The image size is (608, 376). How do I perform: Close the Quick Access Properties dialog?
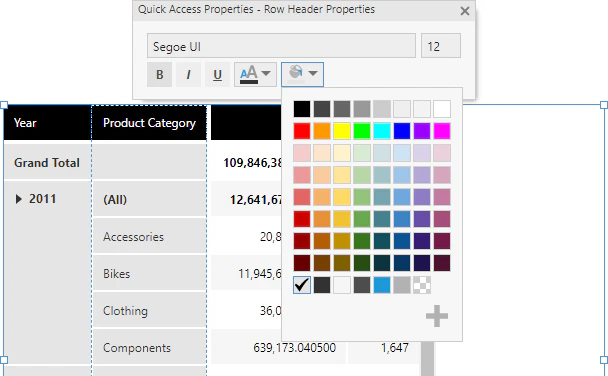(465, 11)
